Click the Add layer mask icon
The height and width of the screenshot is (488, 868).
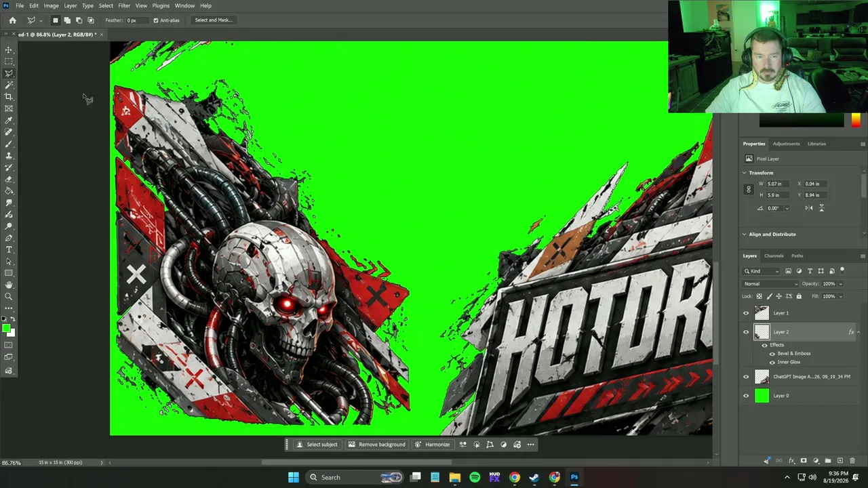(804, 461)
